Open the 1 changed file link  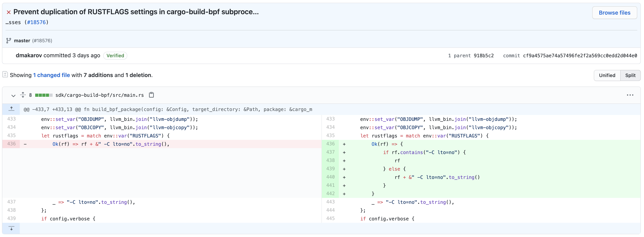[52, 75]
